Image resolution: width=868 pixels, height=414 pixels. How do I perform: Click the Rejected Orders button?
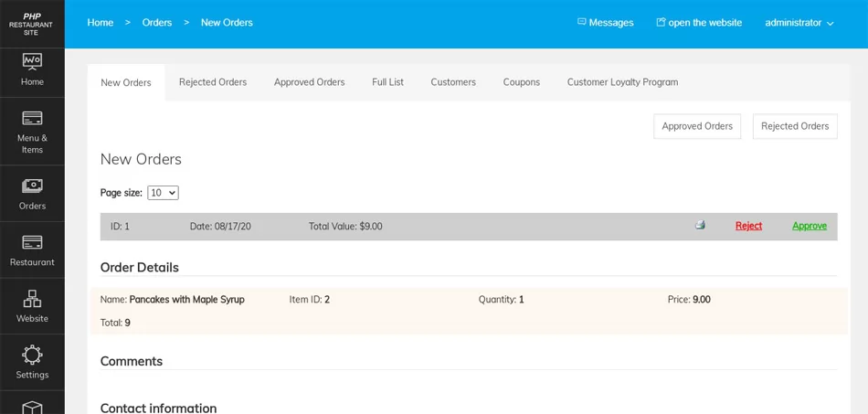click(795, 126)
